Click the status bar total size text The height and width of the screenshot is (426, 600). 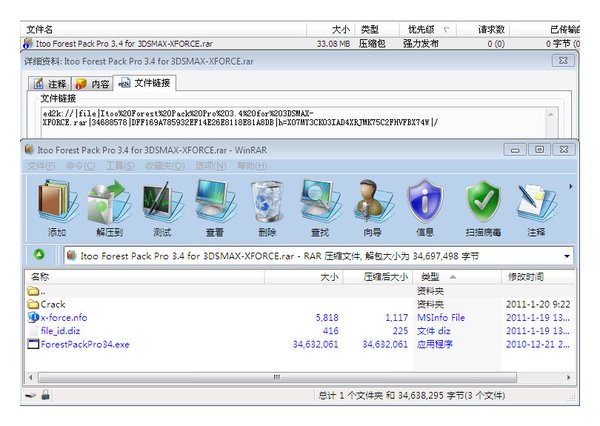click(412, 395)
